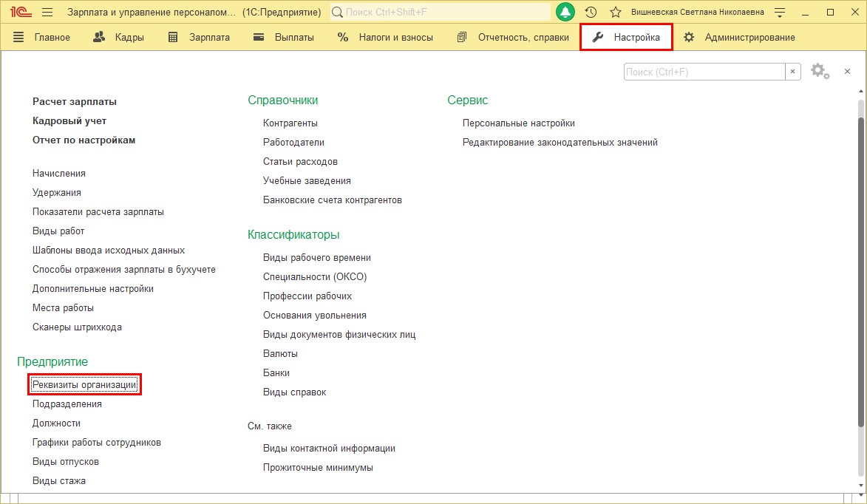Open Контрагенты catalog
Screen dimensions: 867x504
click(290, 123)
